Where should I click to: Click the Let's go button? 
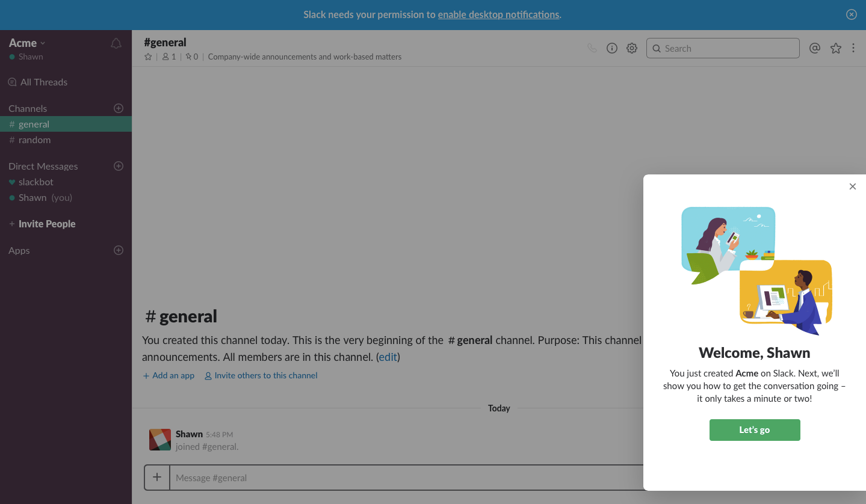click(x=755, y=430)
